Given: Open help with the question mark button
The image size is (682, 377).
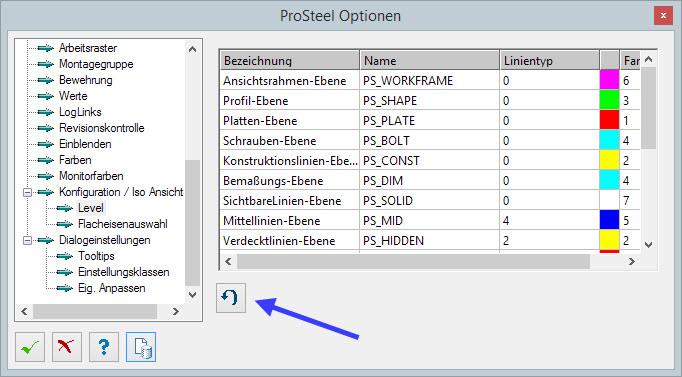Looking at the screenshot, I should click(x=104, y=347).
